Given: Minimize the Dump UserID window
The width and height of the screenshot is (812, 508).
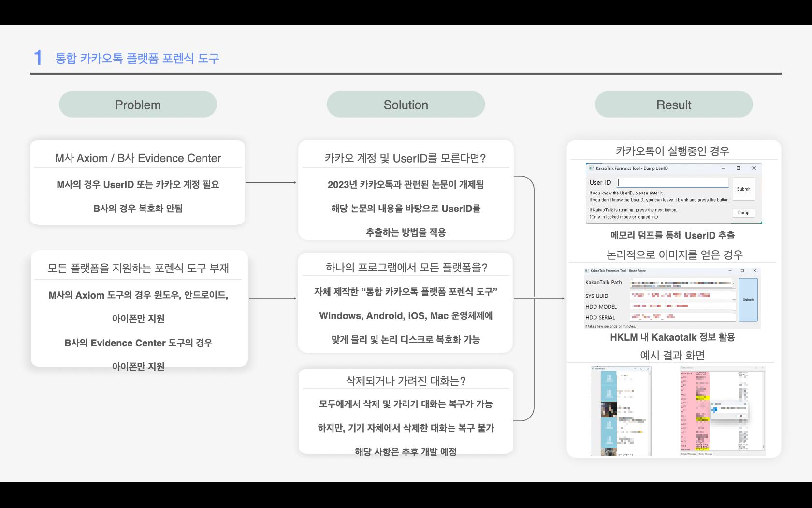Looking at the screenshot, I should click(x=723, y=168).
